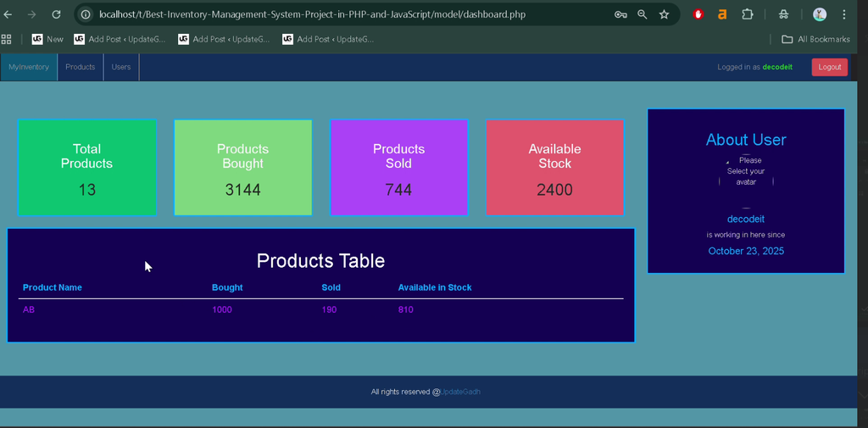Click the '190' sold cell
Screen dimensions: 868x428
[x=329, y=309]
